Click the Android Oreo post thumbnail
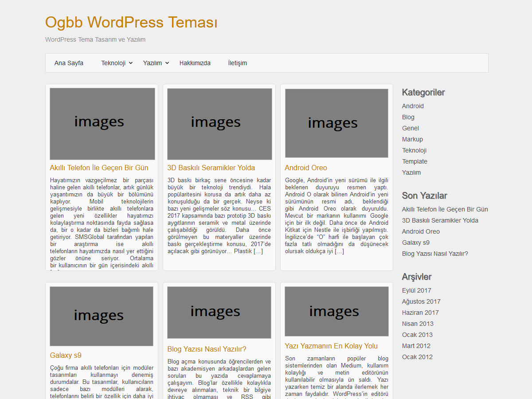 click(x=336, y=123)
